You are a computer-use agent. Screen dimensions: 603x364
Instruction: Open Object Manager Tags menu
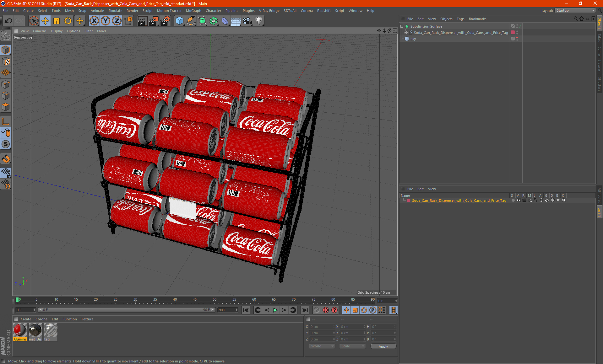click(x=460, y=19)
